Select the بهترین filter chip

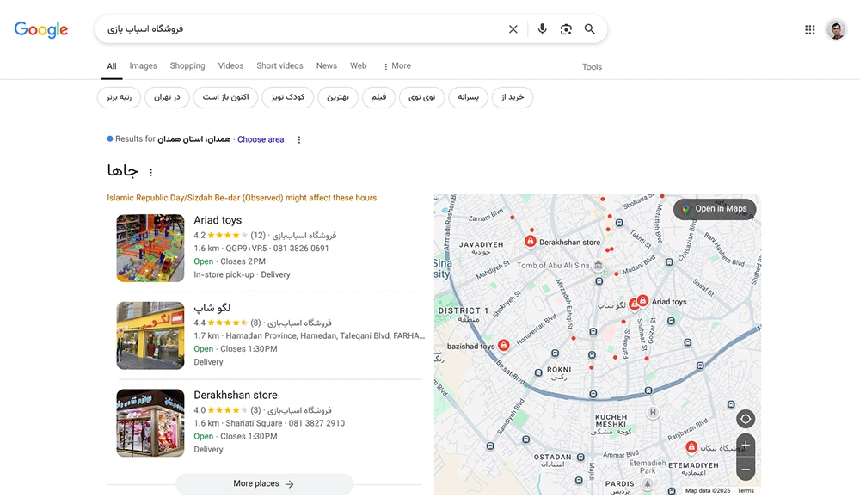coord(338,98)
